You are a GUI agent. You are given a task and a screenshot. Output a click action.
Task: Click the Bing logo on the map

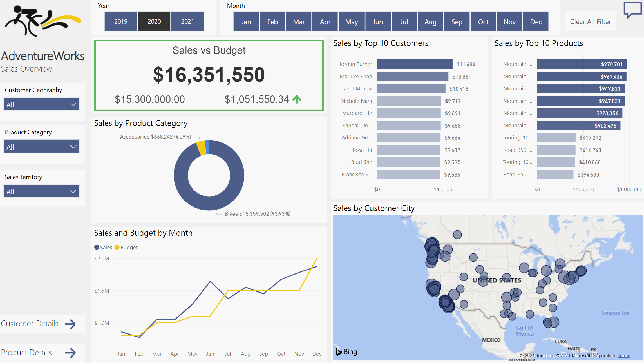[x=346, y=351]
